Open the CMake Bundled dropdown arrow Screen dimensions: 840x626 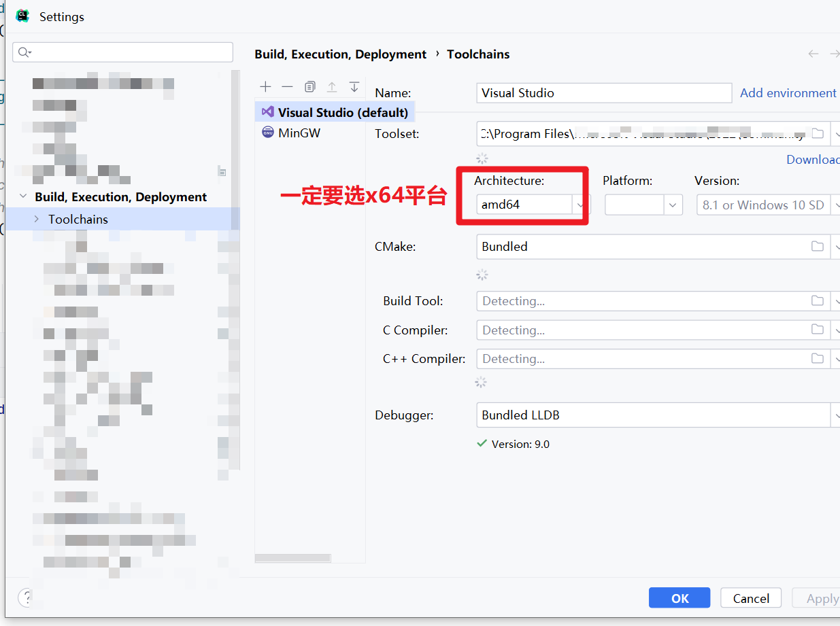click(x=835, y=247)
